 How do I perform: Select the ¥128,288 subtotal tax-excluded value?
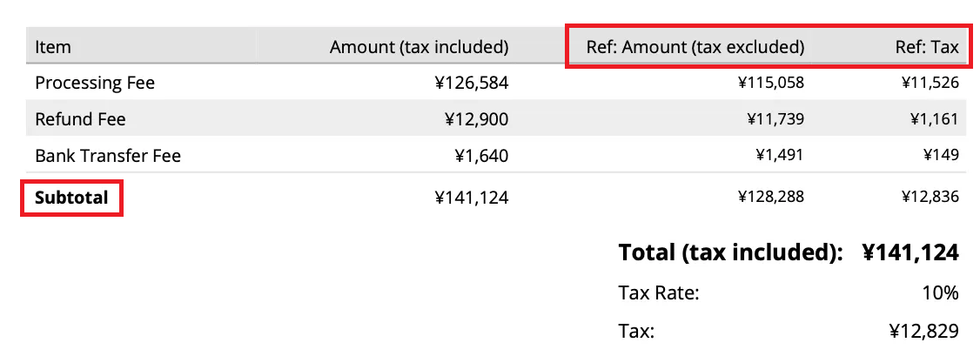tap(770, 198)
